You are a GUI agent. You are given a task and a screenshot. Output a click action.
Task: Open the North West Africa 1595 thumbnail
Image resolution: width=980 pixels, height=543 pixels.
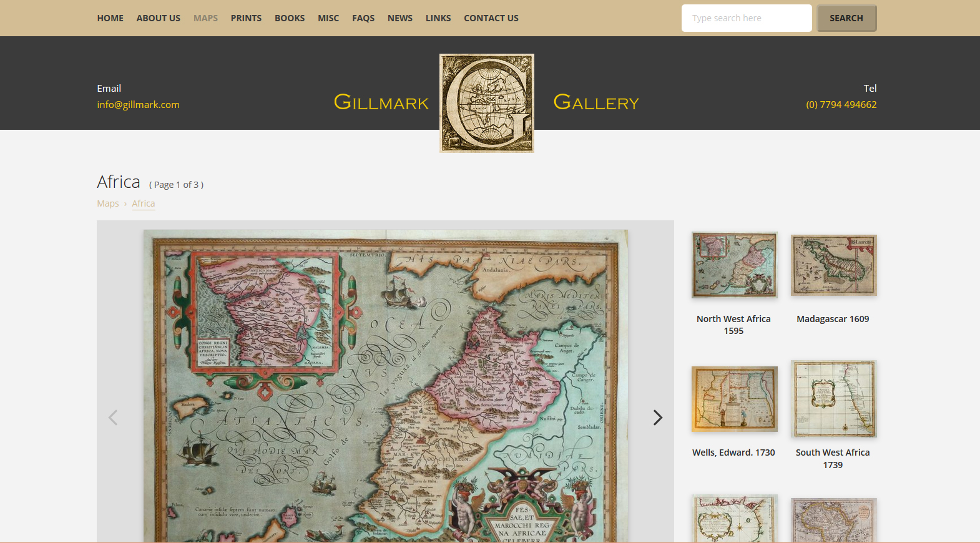pyautogui.click(x=735, y=265)
